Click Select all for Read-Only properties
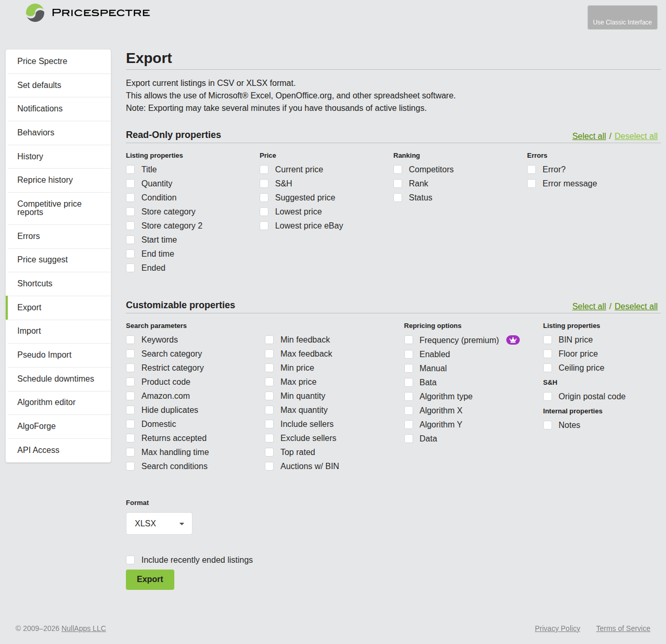Viewport: 666px width, 644px height. point(589,136)
